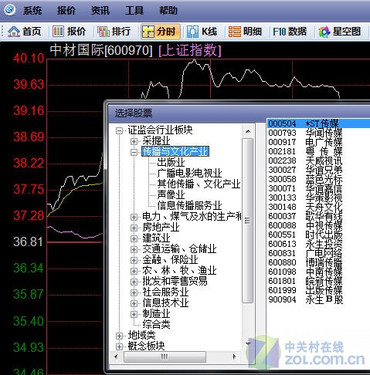This screenshot has height=375, width=370.
Task: Open the 工具 menu
Action: click(x=134, y=10)
